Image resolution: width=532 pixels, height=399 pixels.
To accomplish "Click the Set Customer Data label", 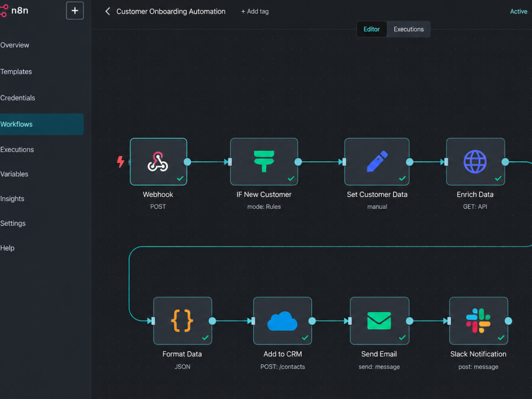I will pos(377,194).
